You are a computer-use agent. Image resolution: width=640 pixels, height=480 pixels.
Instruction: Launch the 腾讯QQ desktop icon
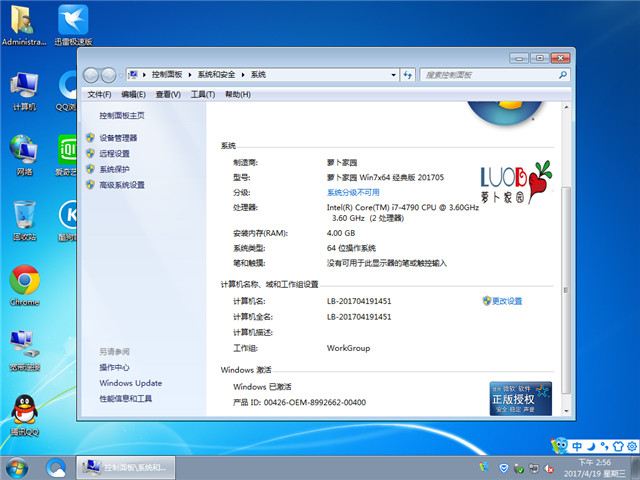coord(24,415)
